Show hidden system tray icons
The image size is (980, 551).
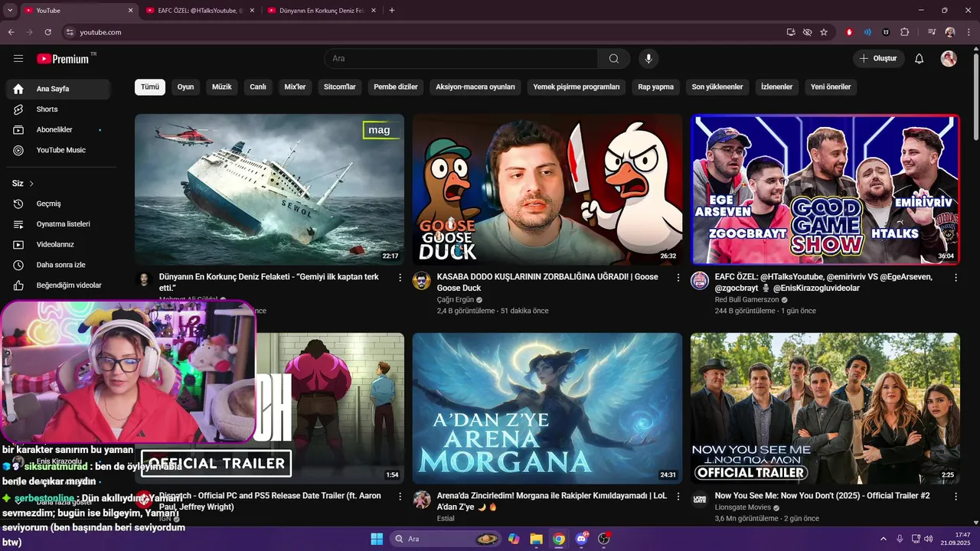point(885,539)
